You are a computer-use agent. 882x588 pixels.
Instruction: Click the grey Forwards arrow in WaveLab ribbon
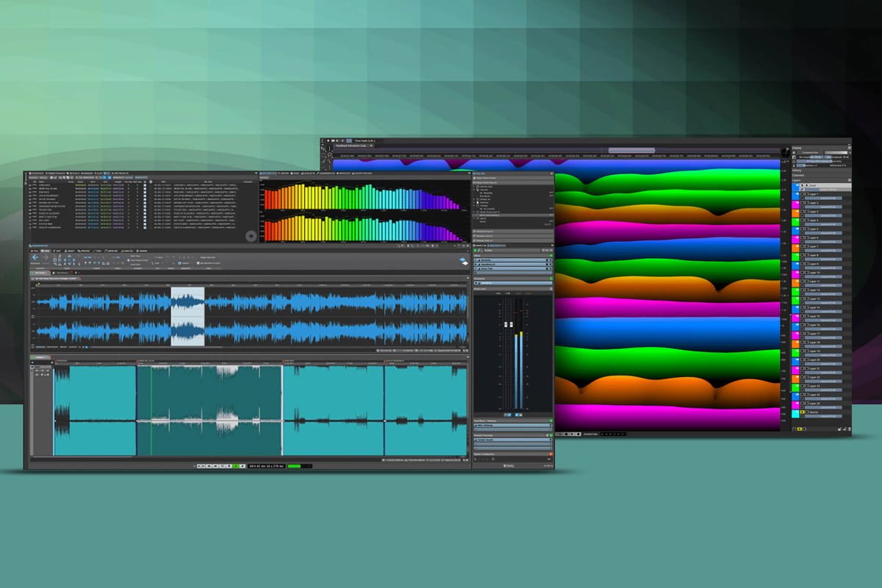pyautogui.click(x=46, y=257)
